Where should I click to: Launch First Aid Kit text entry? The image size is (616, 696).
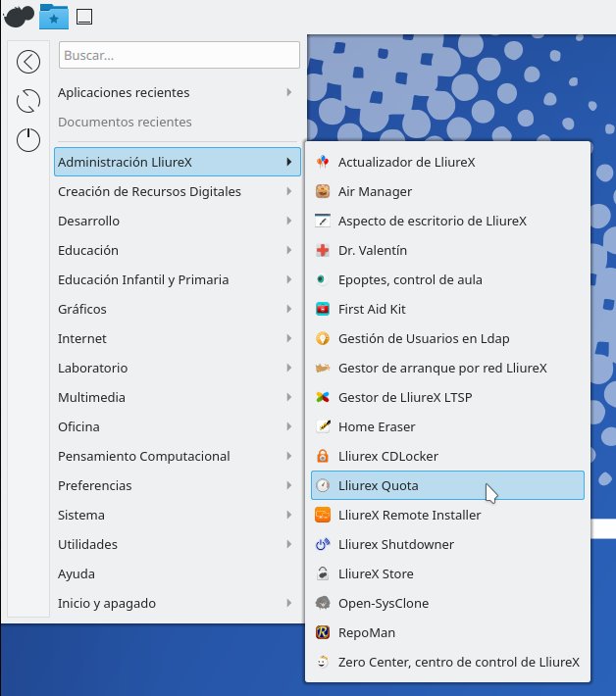pos(372,310)
